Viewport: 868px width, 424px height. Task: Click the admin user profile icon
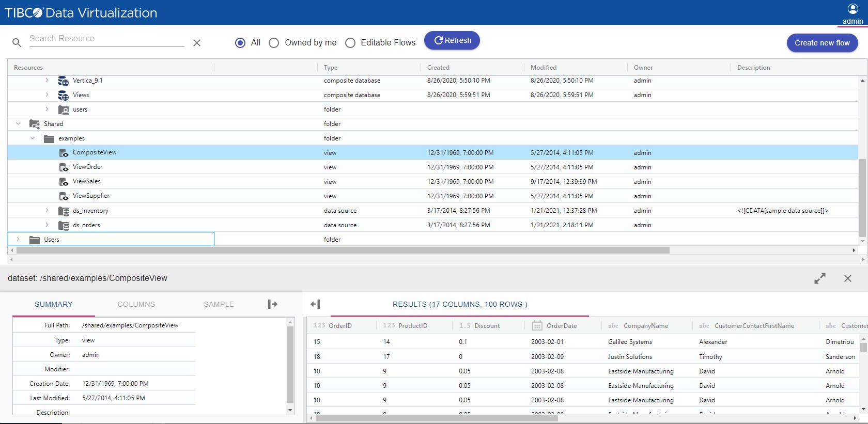[x=853, y=9]
